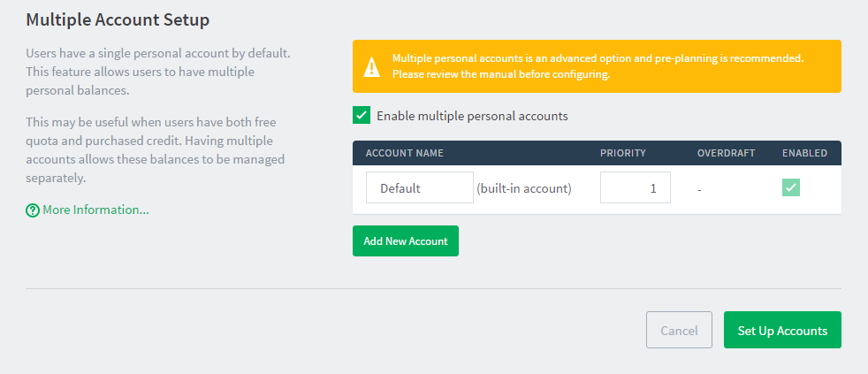The height and width of the screenshot is (374, 868).
Task: Click the Default account name field
Action: coord(419,187)
